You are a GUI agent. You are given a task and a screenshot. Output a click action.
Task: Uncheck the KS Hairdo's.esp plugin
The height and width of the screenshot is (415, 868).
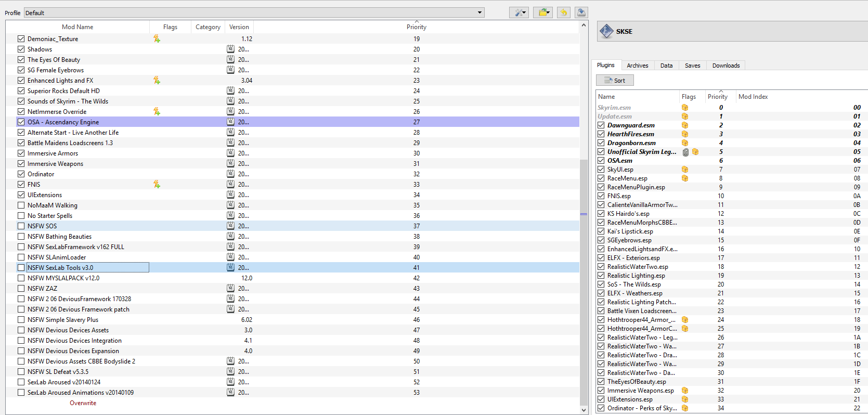[x=601, y=214]
